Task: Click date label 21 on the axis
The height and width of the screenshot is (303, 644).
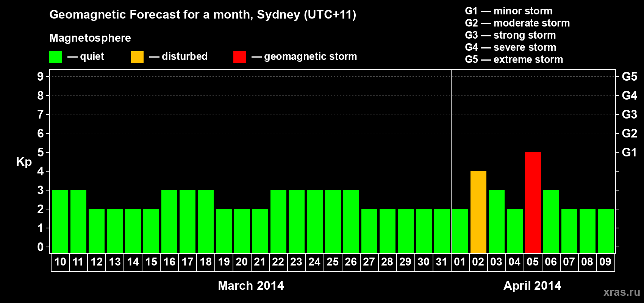Action: pos(260,262)
